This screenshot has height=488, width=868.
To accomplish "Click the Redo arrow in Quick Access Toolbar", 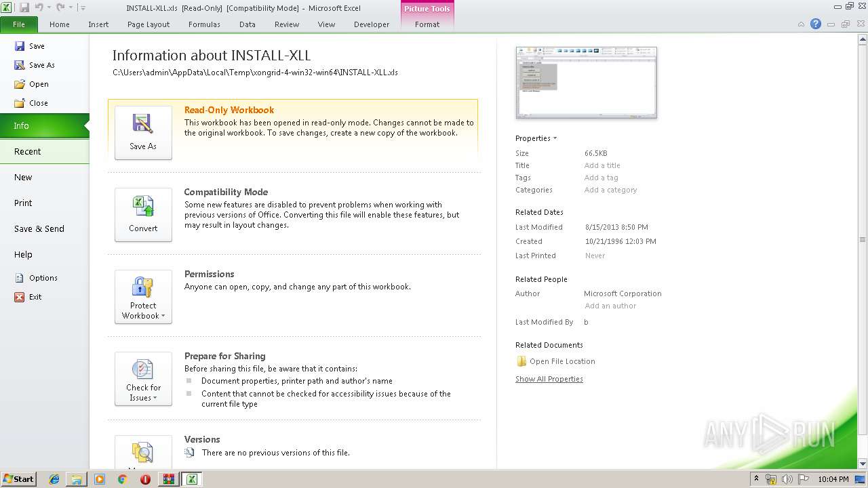I will click(60, 7).
